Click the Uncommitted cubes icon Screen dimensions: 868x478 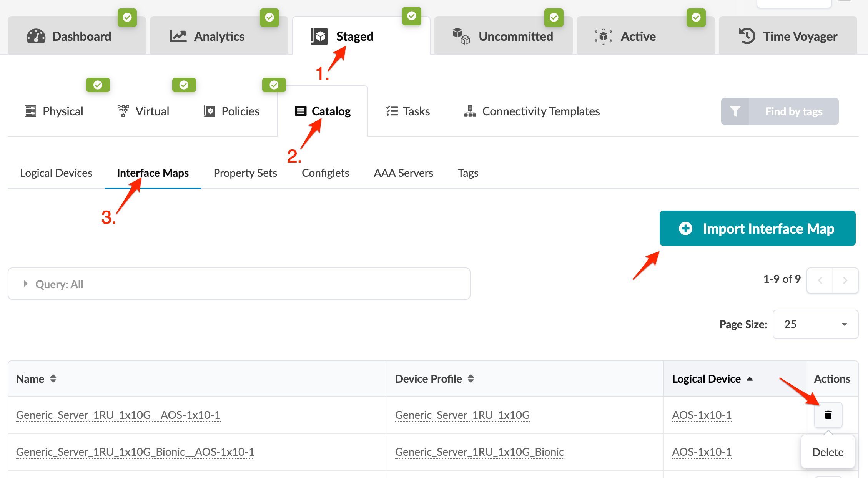point(461,37)
